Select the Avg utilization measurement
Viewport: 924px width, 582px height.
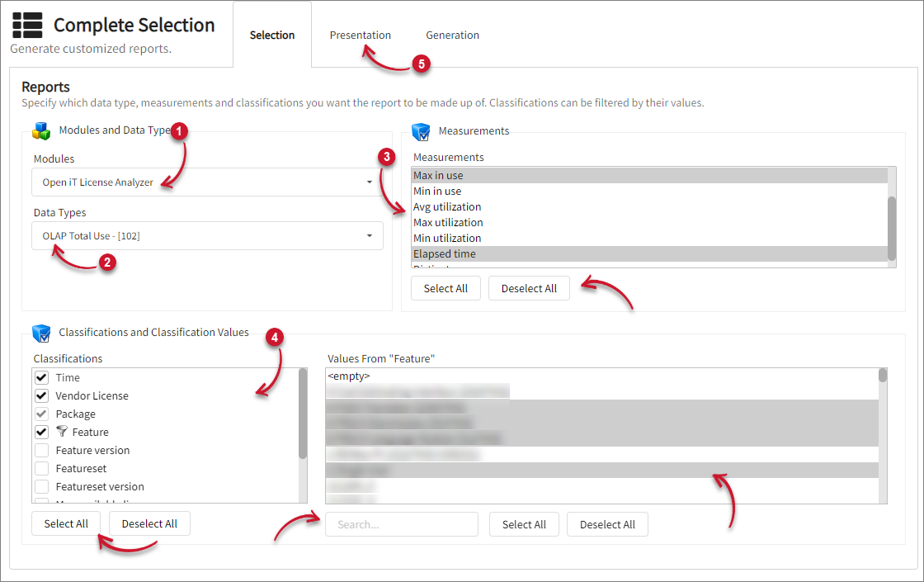click(447, 207)
